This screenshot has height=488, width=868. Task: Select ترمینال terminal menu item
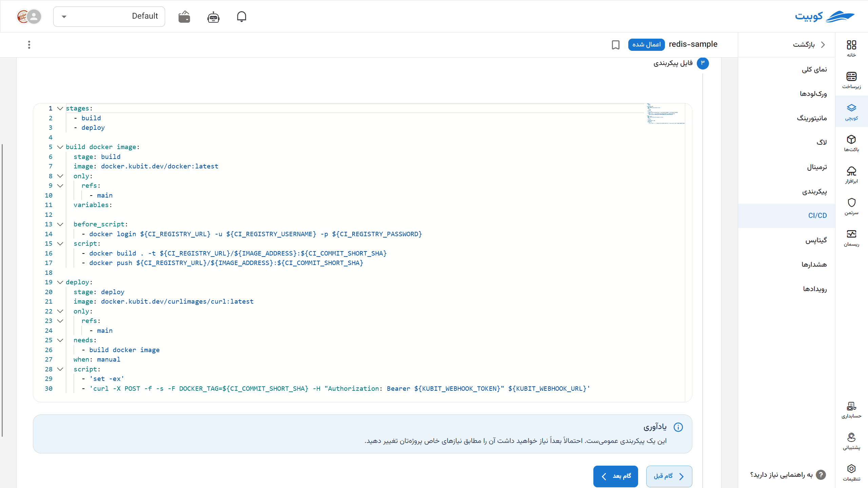787,167
